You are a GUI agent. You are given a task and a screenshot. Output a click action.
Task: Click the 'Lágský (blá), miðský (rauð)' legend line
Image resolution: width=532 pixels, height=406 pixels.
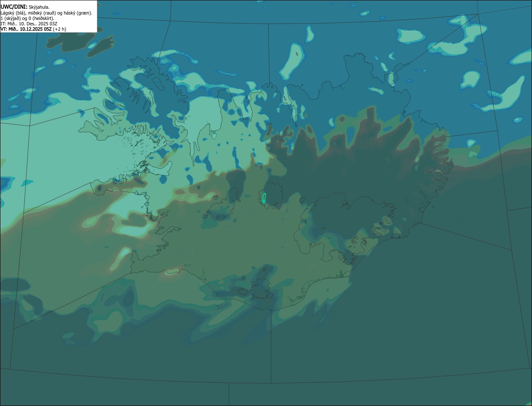click(46, 12)
